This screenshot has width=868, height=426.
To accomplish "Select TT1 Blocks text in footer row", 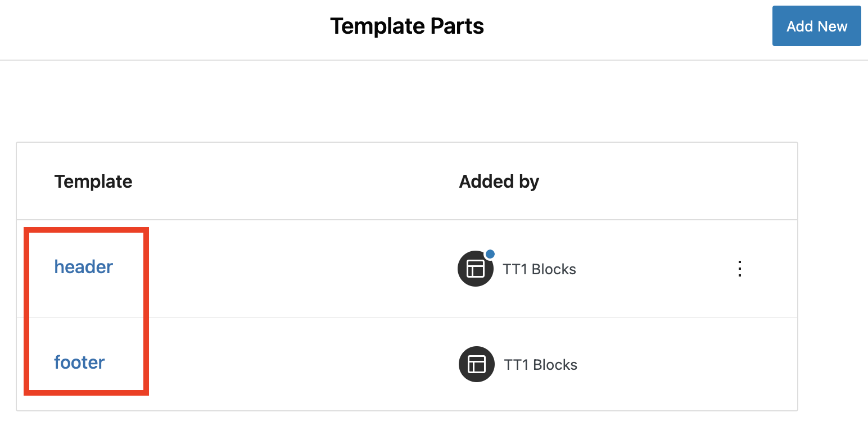I will pyautogui.click(x=540, y=365).
